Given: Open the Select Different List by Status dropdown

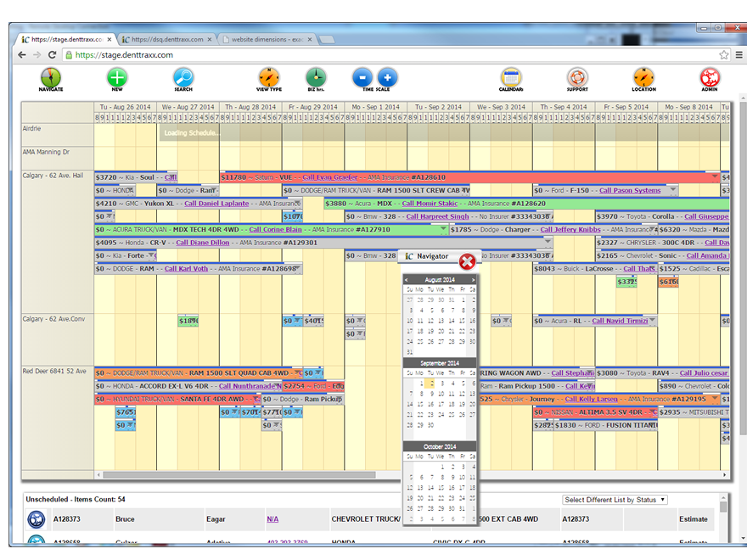Looking at the screenshot, I should pyautogui.click(x=615, y=500).
